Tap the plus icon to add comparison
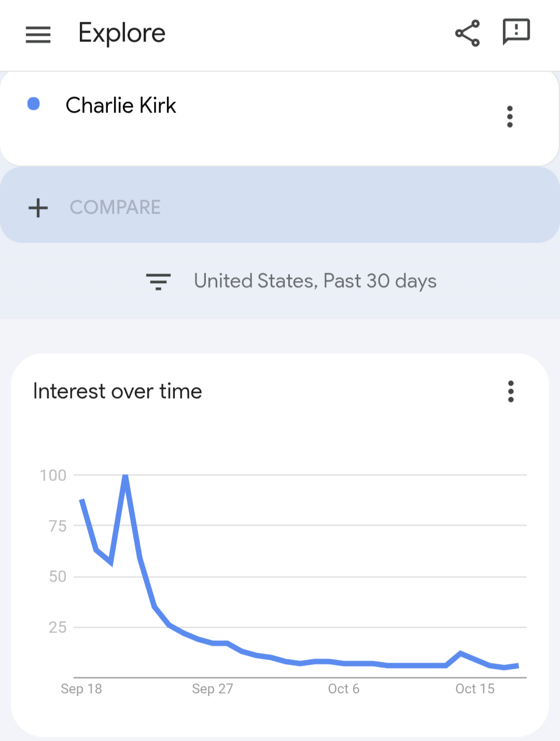560x741 pixels. point(38,208)
